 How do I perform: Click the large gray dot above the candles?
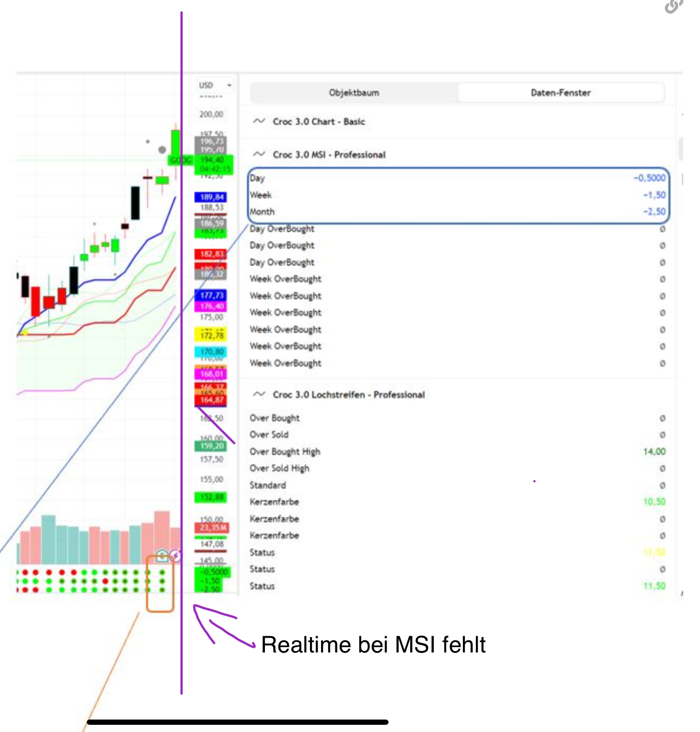click(x=162, y=150)
